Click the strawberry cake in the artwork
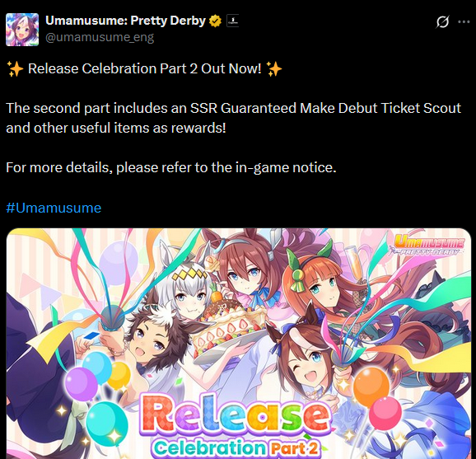The image size is (476, 459). [228, 324]
